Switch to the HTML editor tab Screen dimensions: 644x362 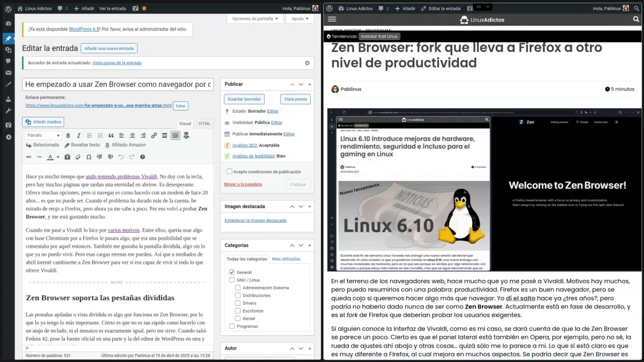204,123
